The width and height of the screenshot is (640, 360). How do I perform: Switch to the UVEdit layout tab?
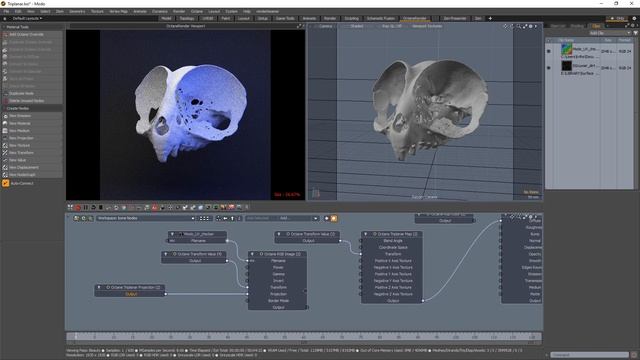(x=208, y=18)
